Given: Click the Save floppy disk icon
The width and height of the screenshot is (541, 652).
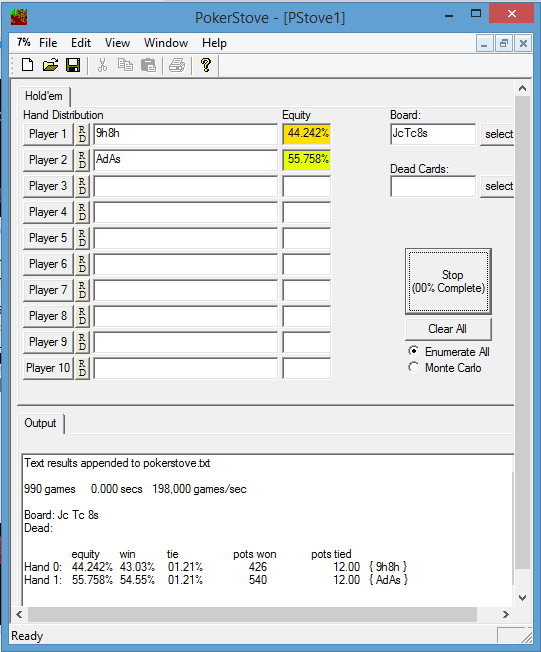Looking at the screenshot, I should pyautogui.click(x=73, y=65).
